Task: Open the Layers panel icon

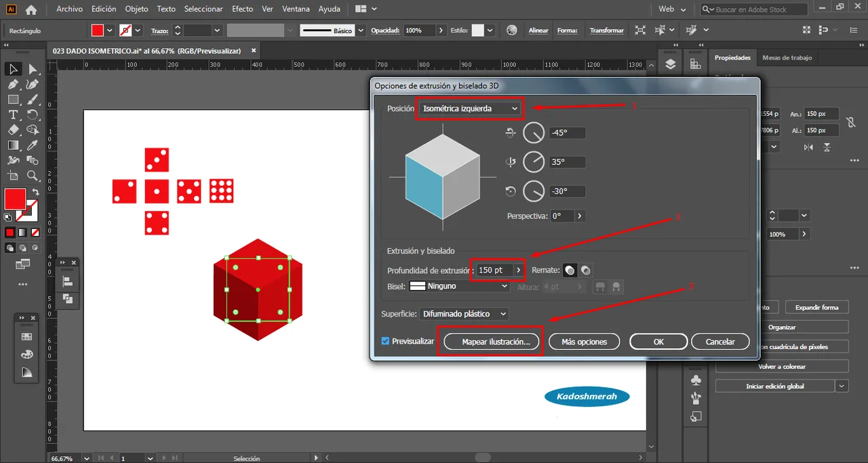Action: tap(671, 64)
